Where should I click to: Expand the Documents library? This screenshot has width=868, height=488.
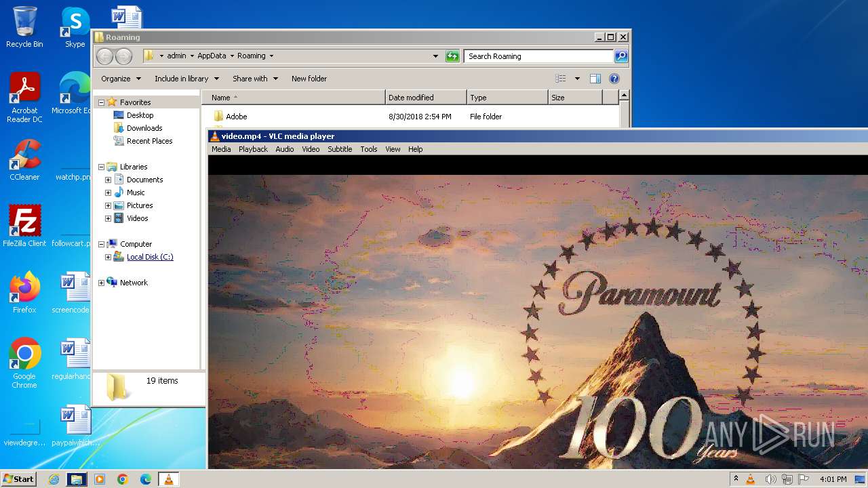[x=108, y=180]
